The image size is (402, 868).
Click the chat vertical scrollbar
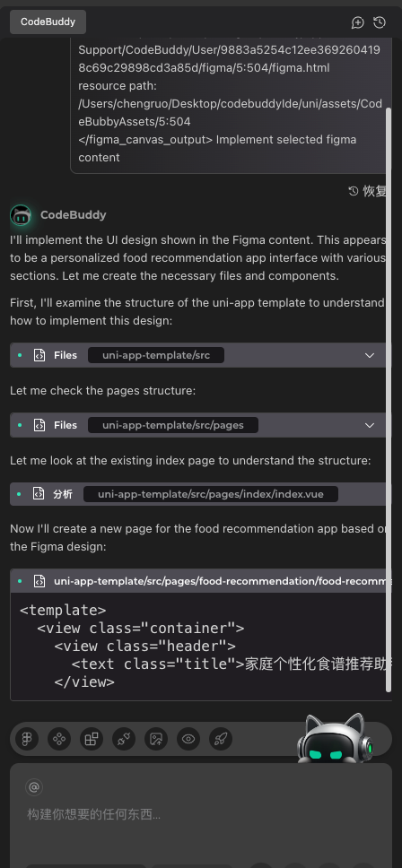point(389,398)
